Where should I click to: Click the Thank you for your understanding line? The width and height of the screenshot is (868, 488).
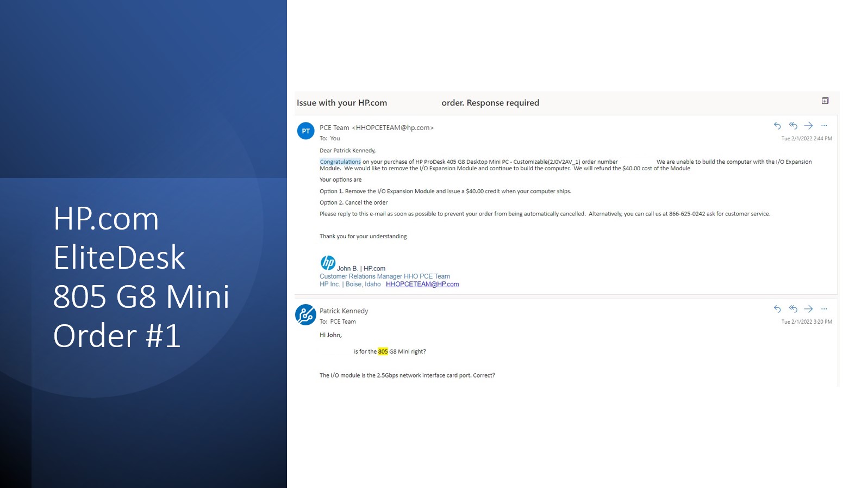coord(363,237)
